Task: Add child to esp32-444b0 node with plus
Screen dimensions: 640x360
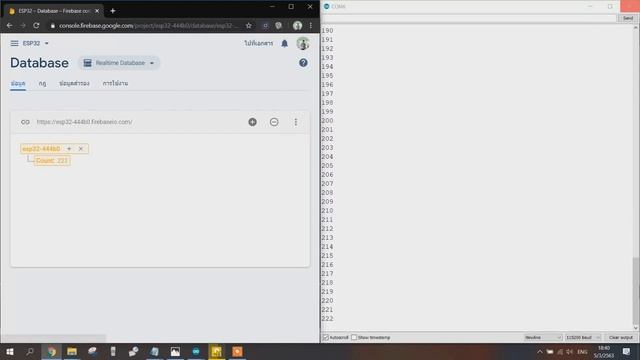Action: [x=69, y=149]
